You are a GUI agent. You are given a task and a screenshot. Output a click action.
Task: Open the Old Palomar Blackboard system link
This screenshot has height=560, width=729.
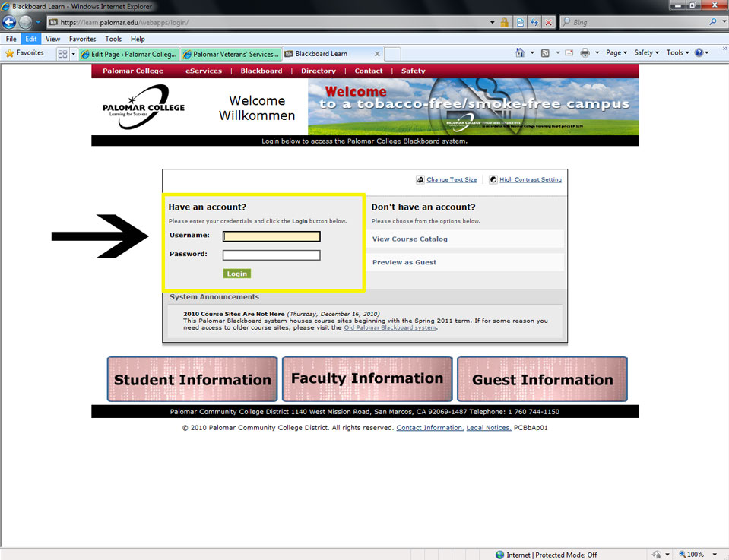click(x=390, y=327)
